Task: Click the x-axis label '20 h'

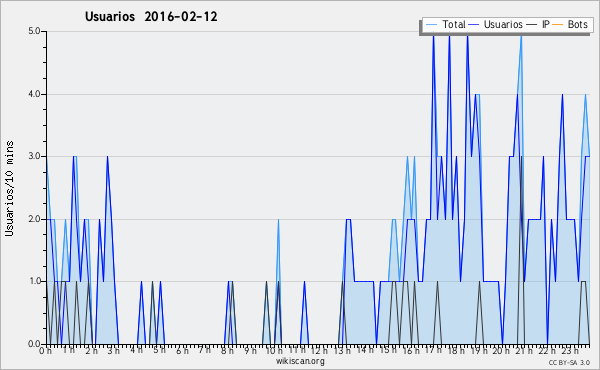Action: (501, 350)
